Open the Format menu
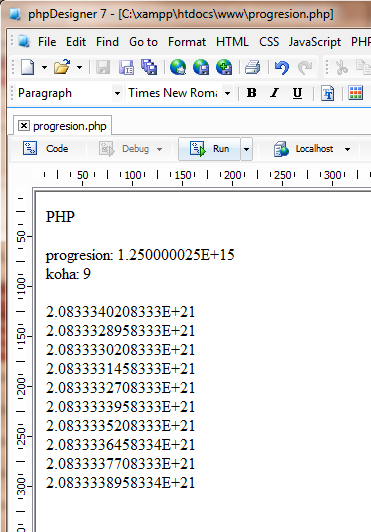The height and width of the screenshot is (532, 371). coord(187,42)
